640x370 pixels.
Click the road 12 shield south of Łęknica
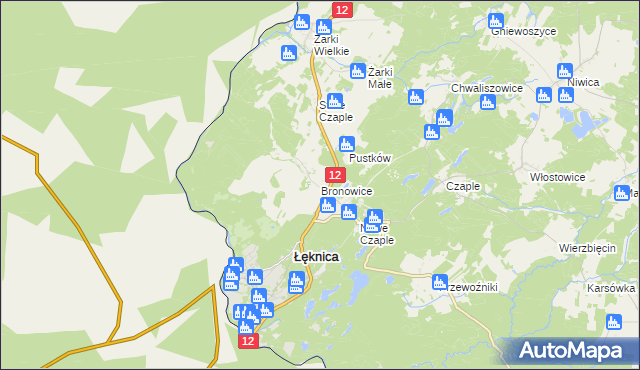(249, 341)
